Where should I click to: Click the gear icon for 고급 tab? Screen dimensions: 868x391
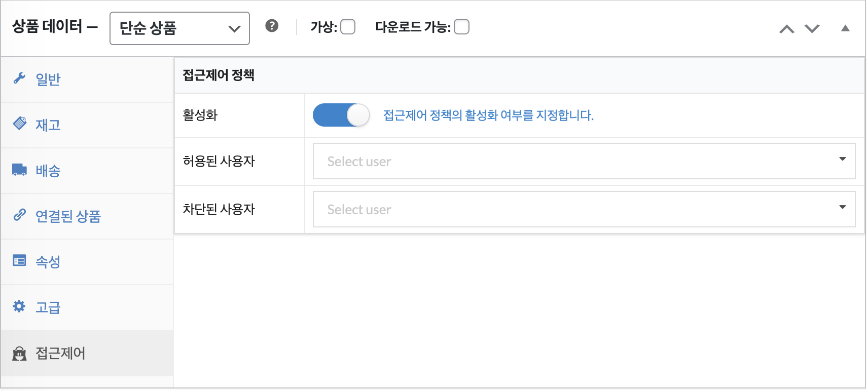click(19, 306)
